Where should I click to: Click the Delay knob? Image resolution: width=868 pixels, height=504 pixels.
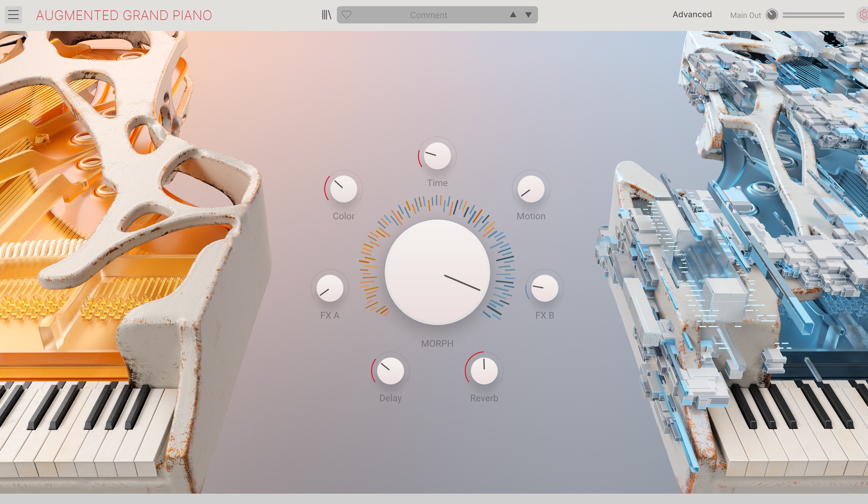390,371
